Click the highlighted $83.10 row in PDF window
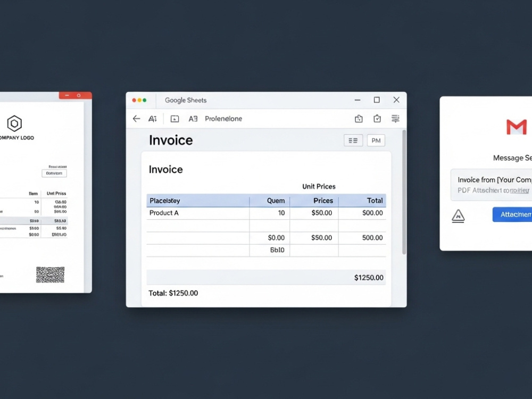This screenshot has height=399, width=532. point(34,221)
